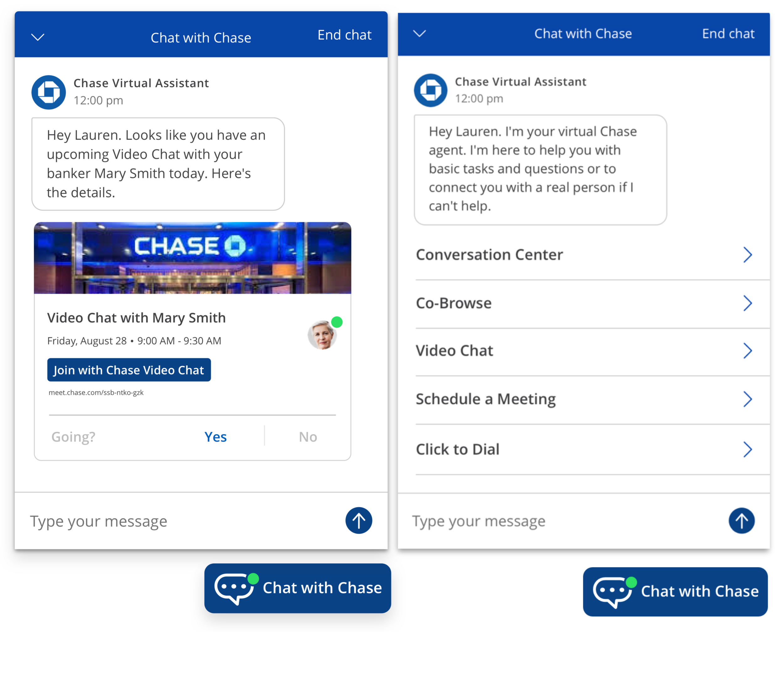The image size is (784, 681).
Task: Expand the Co-Browse option arrow
Action: (x=747, y=303)
